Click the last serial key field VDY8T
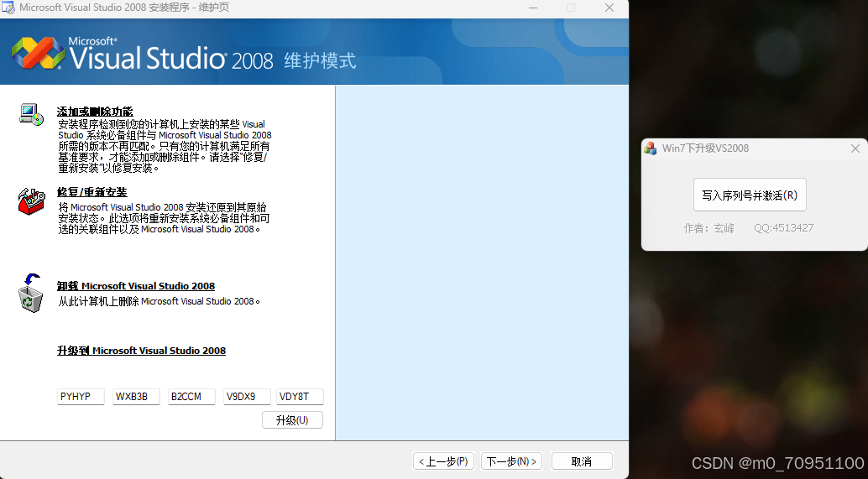The image size is (868, 479). click(300, 397)
